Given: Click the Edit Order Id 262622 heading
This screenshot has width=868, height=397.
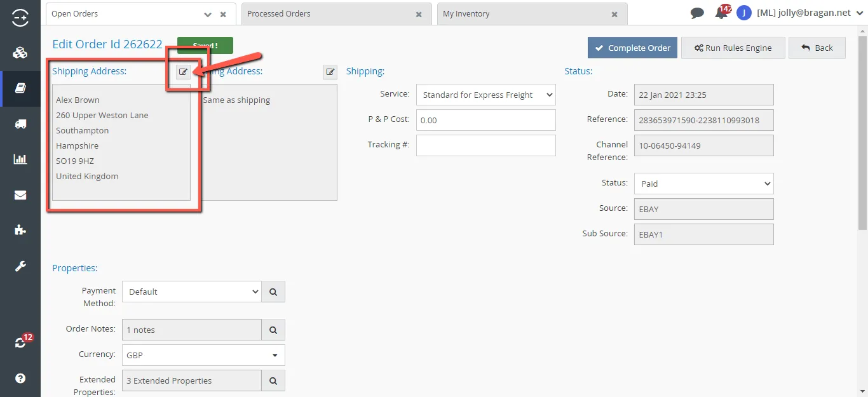Looking at the screenshot, I should (107, 44).
